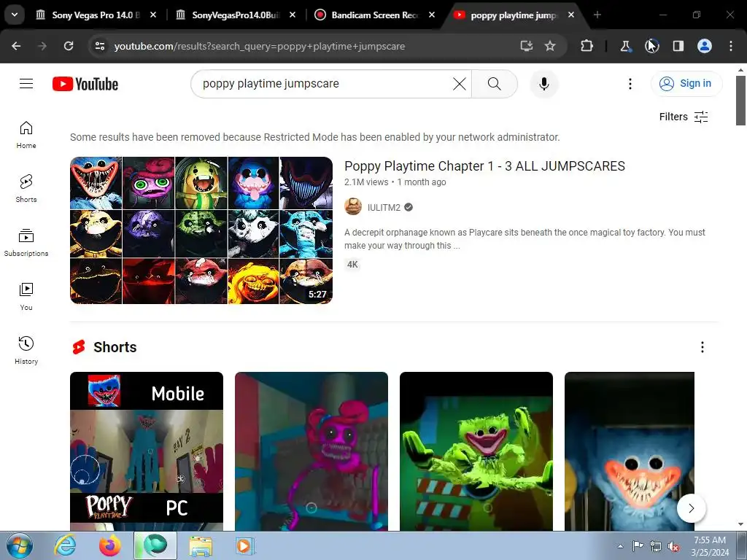Open the Poppy Playtime Chapter 1 - 3 title link
The image size is (747, 560).
[x=484, y=166]
